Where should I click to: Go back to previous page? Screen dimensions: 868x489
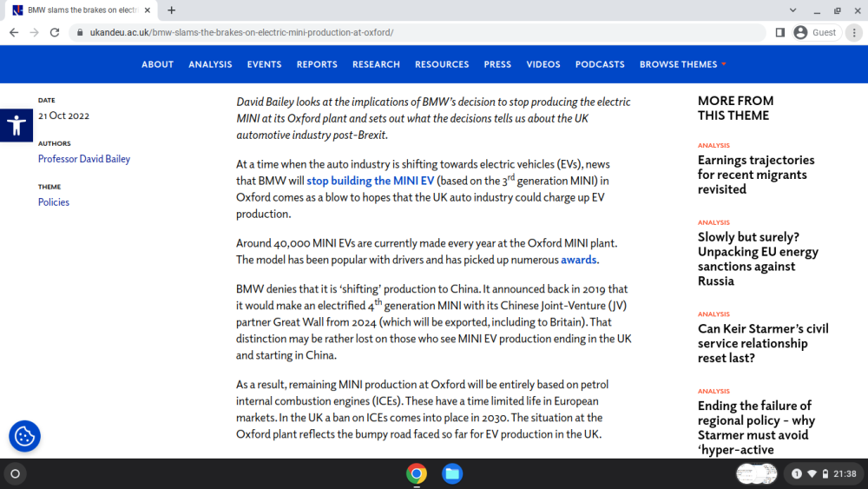tap(14, 33)
